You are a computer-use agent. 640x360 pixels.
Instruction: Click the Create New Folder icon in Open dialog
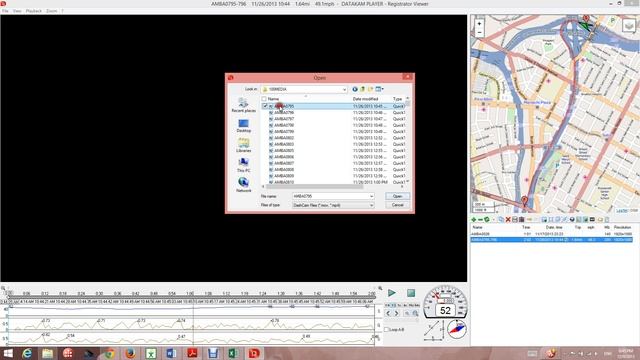[370, 89]
